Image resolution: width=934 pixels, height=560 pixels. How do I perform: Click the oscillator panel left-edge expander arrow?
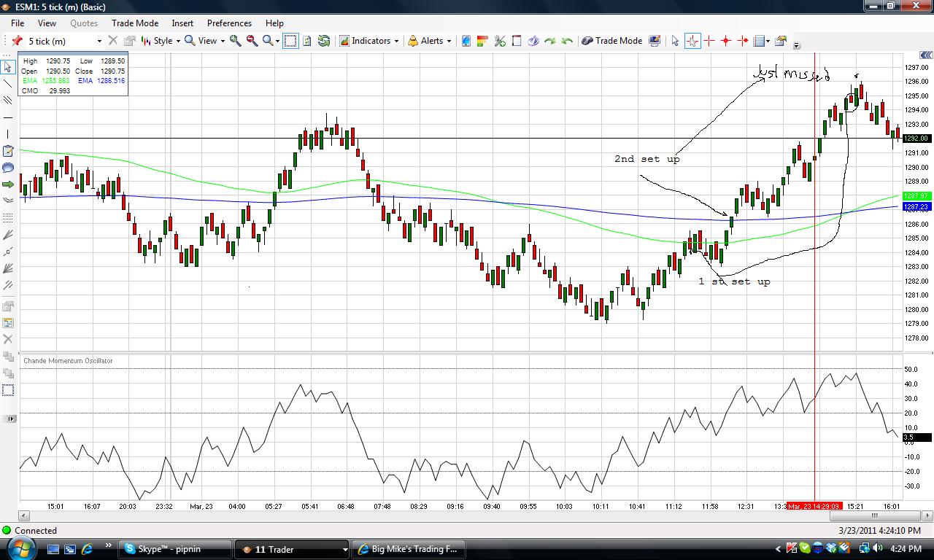[x=10, y=419]
